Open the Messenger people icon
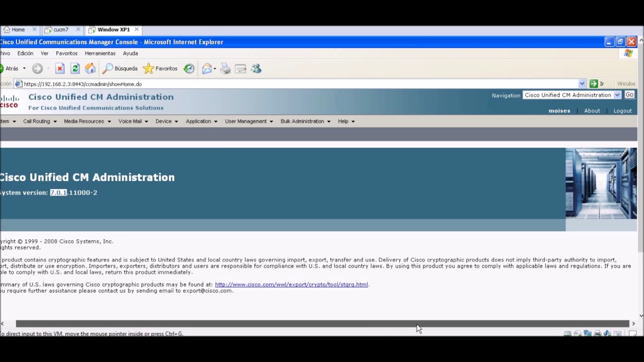The image size is (644, 362). (x=256, y=68)
